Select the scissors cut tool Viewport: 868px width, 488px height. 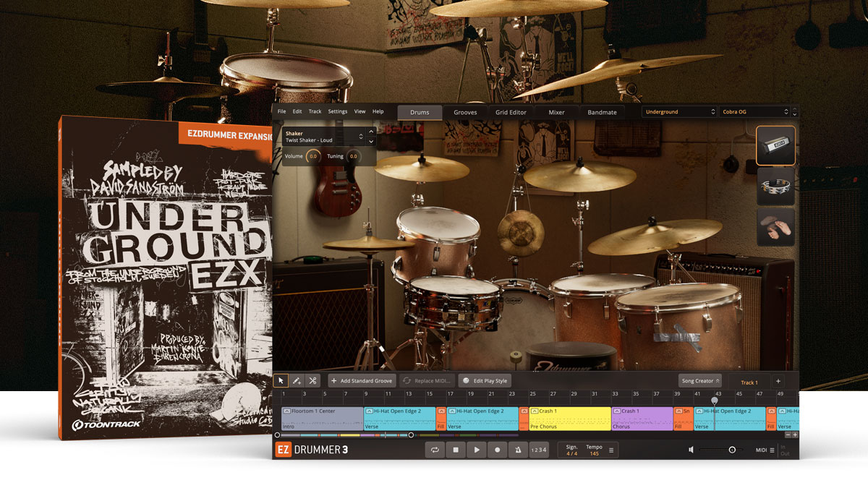[x=312, y=380]
